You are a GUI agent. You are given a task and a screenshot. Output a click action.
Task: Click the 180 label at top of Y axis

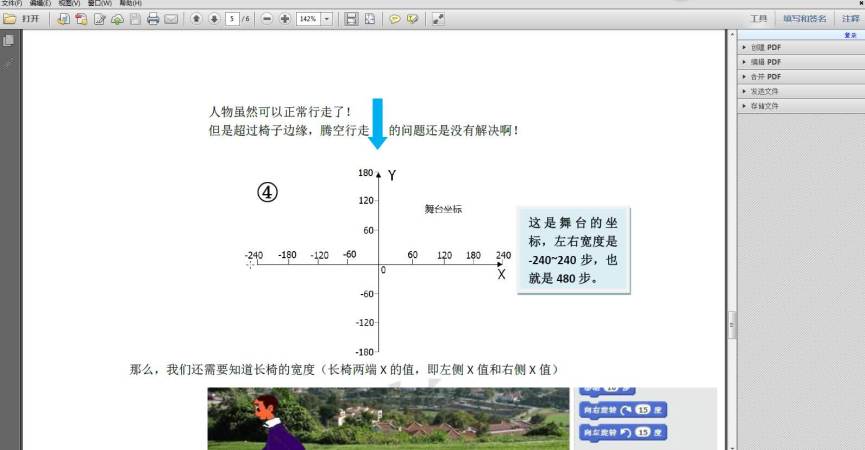click(x=365, y=173)
